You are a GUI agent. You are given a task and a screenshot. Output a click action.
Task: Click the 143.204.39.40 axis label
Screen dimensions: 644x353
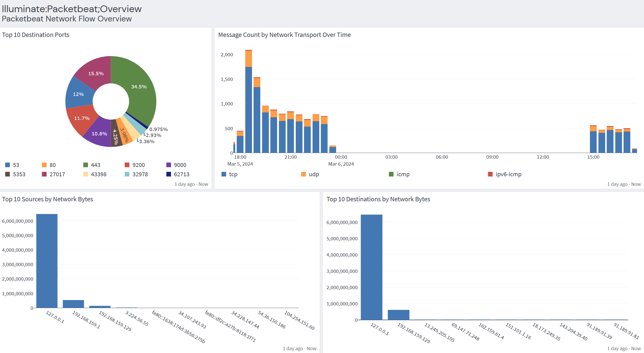click(x=574, y=332)
